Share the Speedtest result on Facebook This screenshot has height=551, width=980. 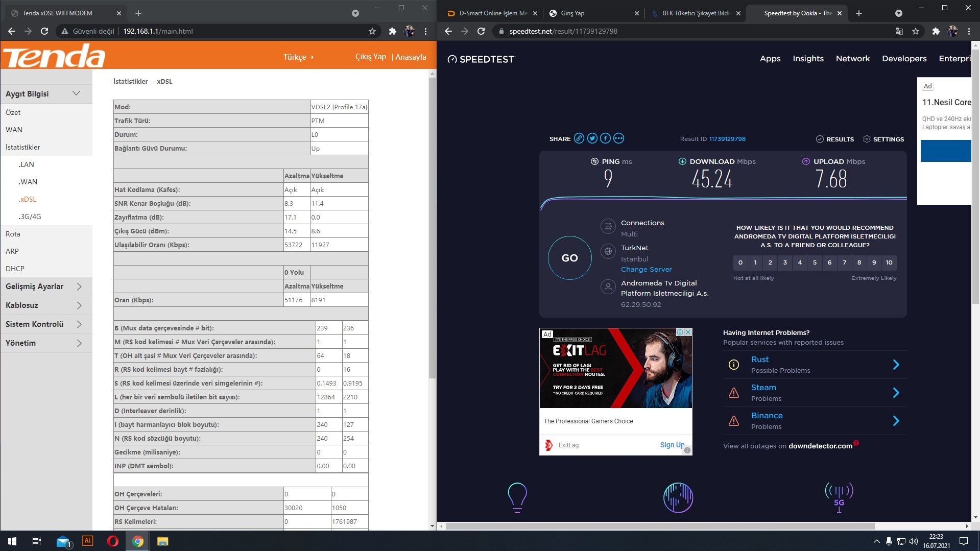coord(605,138)
